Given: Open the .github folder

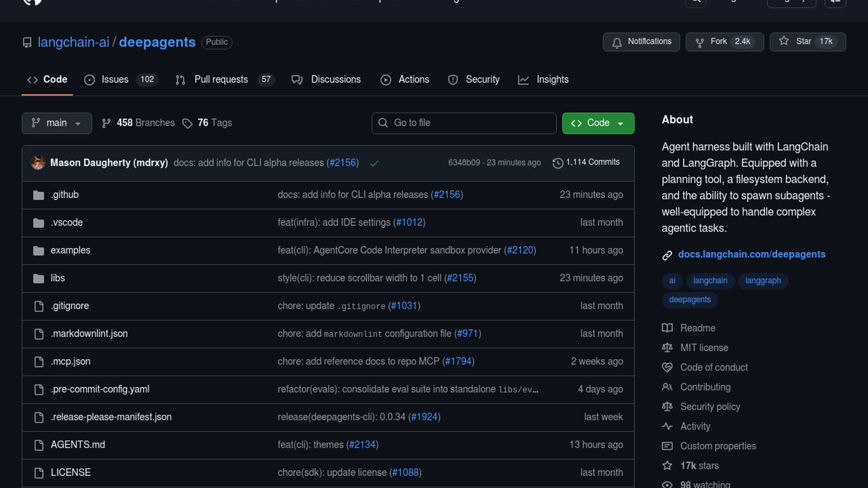Looking at the screenshot, I should (x=65, y=195).
